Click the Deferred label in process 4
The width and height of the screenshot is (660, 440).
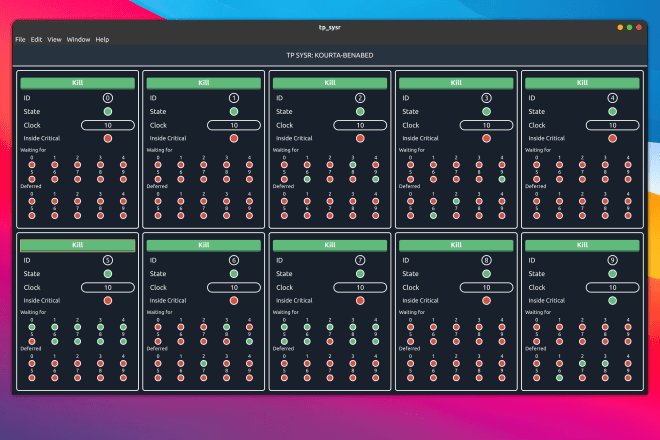tap(536, 186)
